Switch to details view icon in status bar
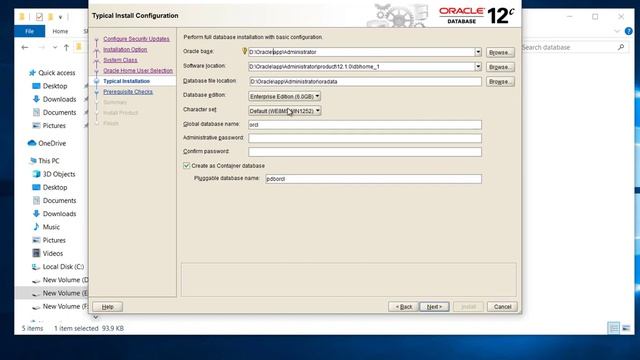The height and width of the screenshot is (360, 640). [x=613, y=328]
